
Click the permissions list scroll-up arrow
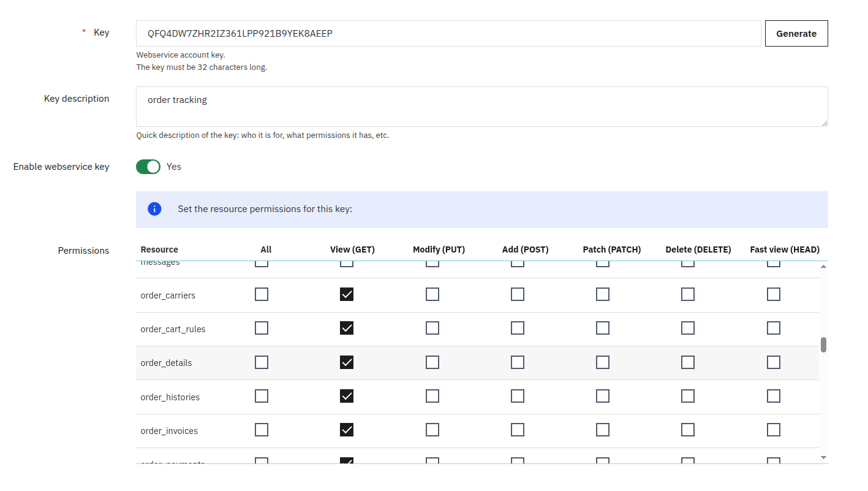[x=823, y=266]
